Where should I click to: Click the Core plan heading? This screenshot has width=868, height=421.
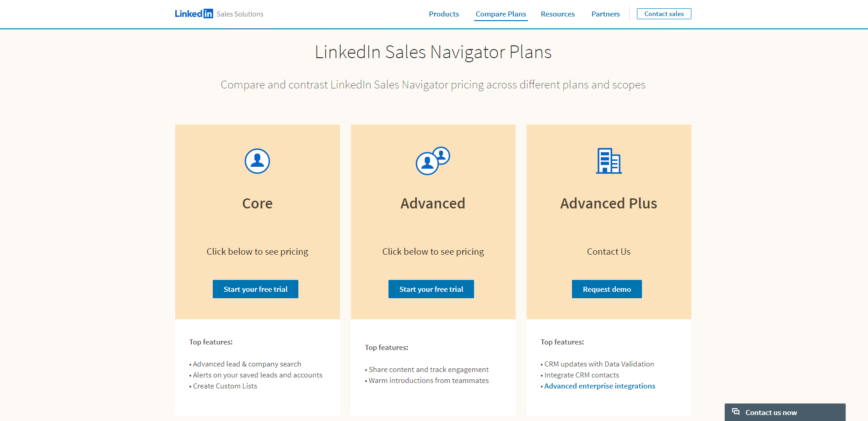(x=257, y=203)
